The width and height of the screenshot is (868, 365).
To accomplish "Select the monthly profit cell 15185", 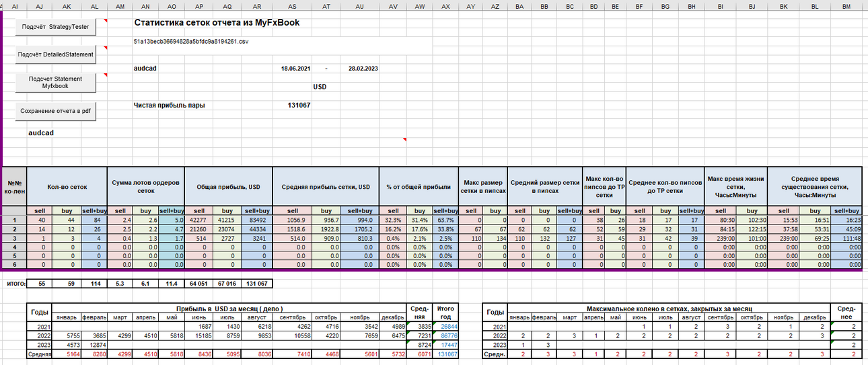I will pos(199,335).
